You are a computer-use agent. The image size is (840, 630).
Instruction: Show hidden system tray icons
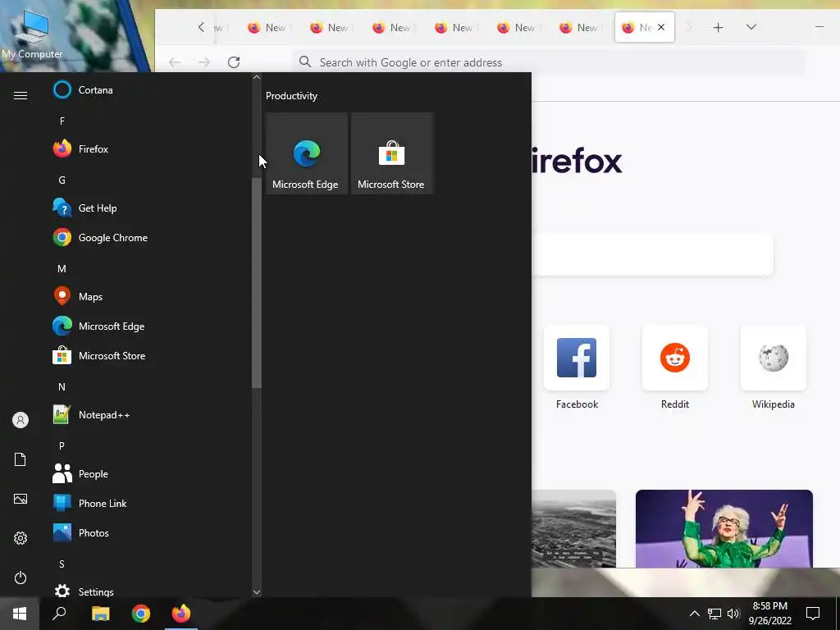tap(694, 614)
